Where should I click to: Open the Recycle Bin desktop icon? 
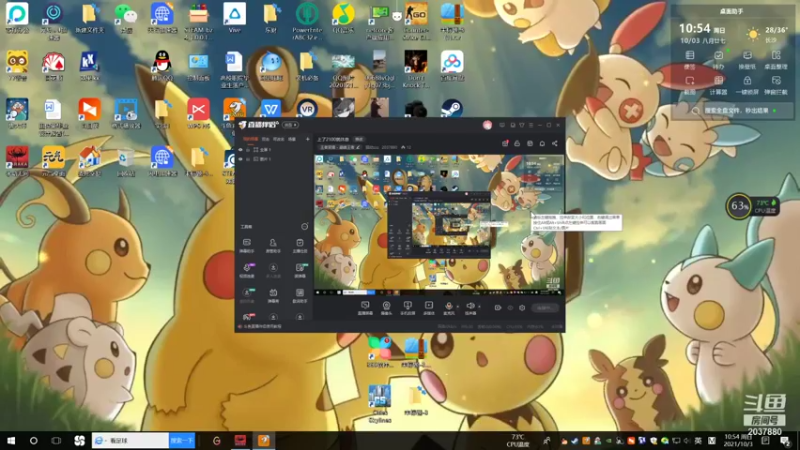pos(126,162)
